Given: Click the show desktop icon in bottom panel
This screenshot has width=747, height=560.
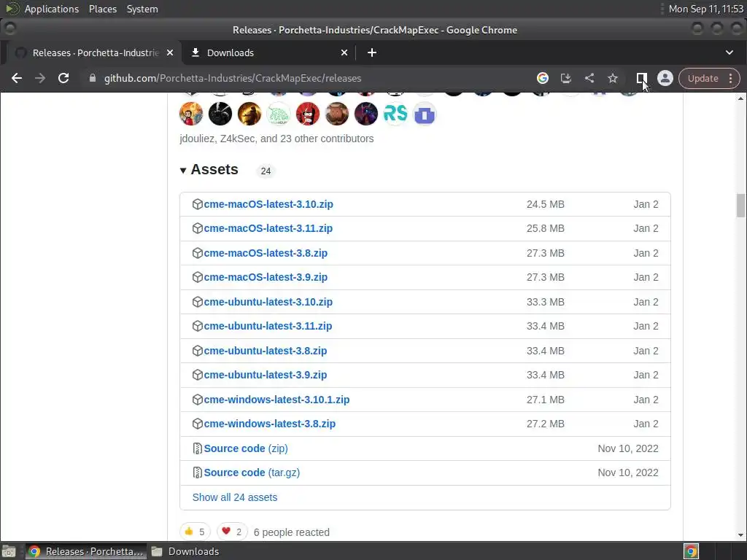Looking at the screenshot, I should pyautogui.click(x=9, y=551).
